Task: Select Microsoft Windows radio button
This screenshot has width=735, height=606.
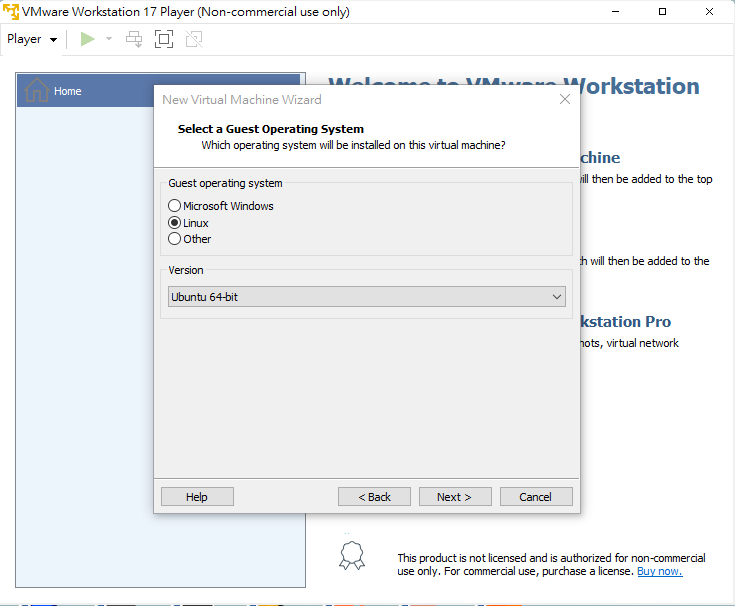Action: tap(174, 206)
